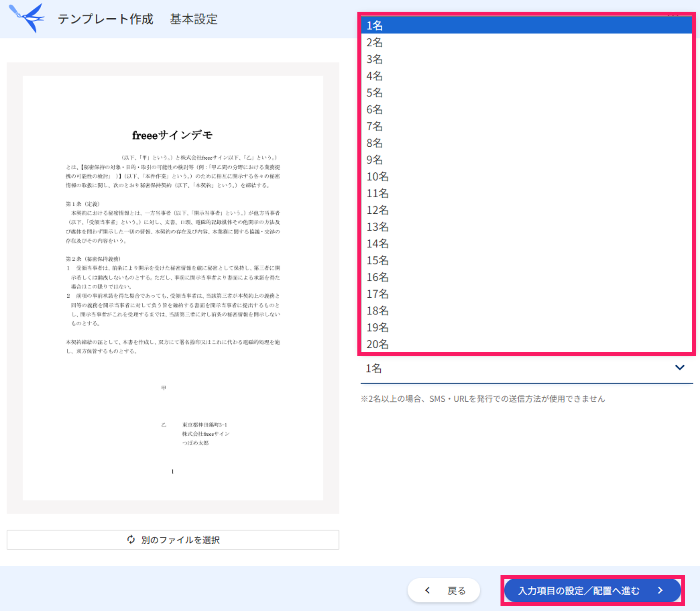Select the 9名 option
700x611 pixels.
(x=527, y=160)
